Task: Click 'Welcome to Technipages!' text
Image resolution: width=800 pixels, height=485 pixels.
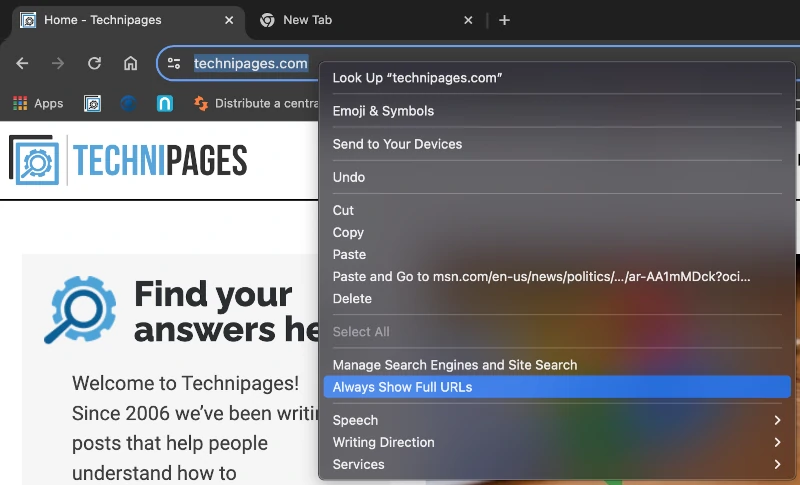Action: pyautogui.click(x=185, y=384)
